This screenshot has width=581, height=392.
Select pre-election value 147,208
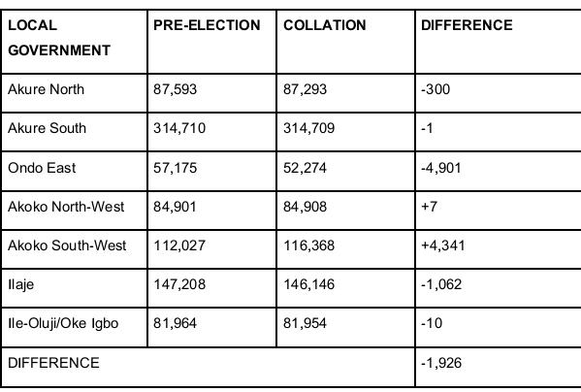179,284
